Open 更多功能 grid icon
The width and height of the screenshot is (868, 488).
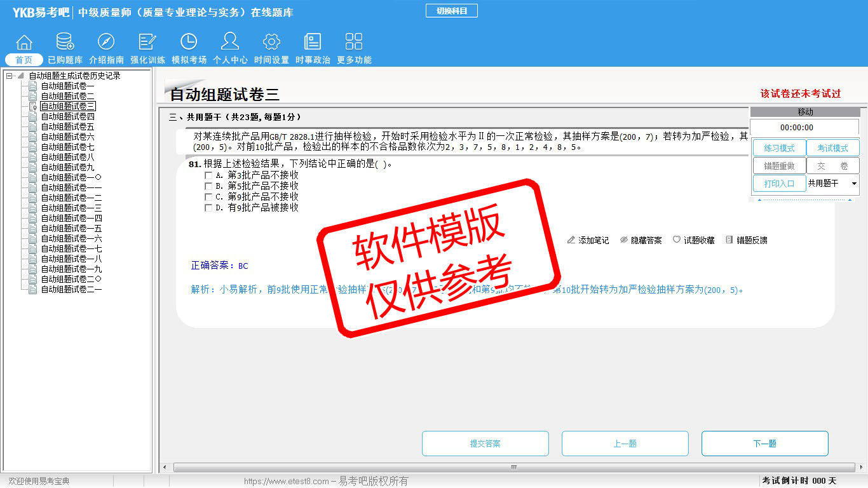354,43
